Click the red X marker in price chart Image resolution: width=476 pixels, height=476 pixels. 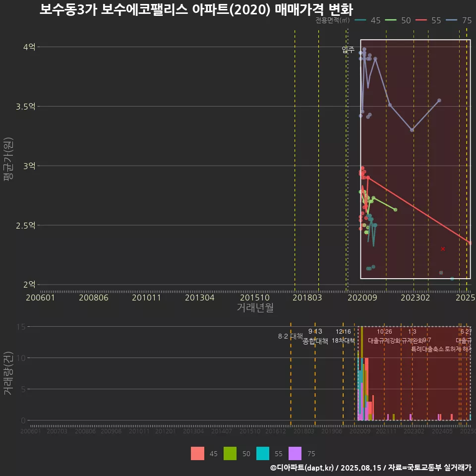(443, 249)
